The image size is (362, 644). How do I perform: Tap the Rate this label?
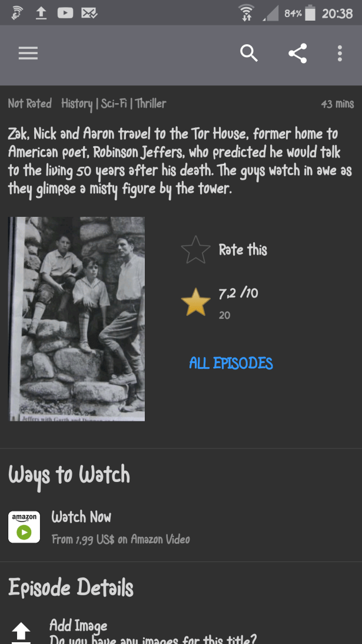click(x=243, y=250)
